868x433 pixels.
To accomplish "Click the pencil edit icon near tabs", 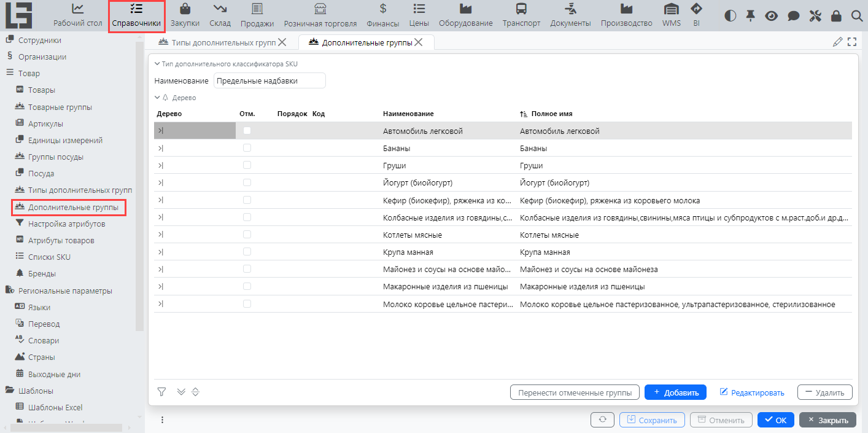I will 837,42.
